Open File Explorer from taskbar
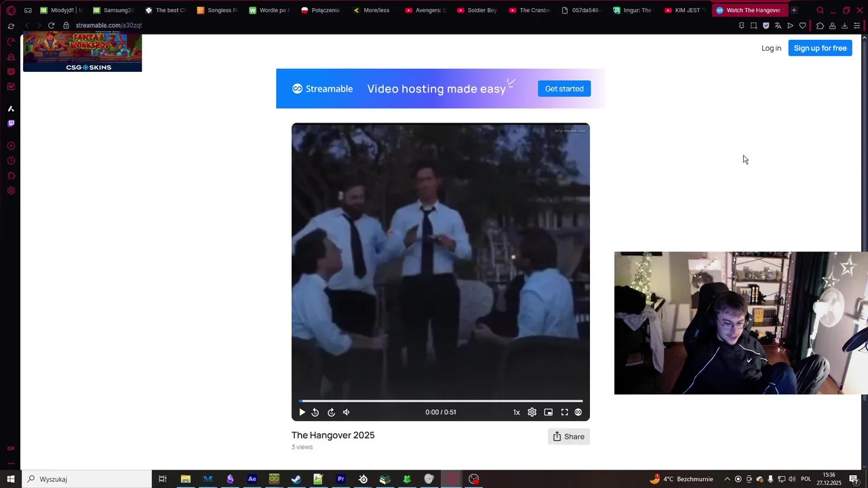Viewport: 868px width, 488px height. [x=185, y=479]
